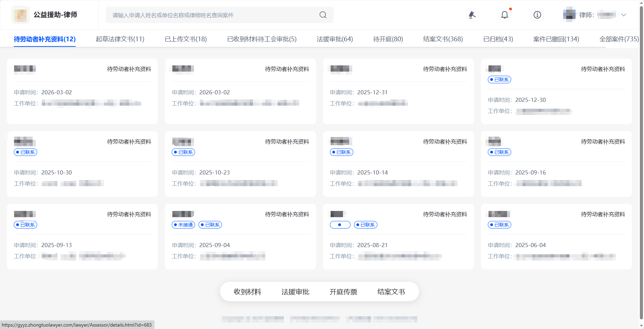This screenshot has height=329, width=644.
Task: Switch to 起草法律文书(11) tab
Action: pyautogui.click(x=120, y=39)
